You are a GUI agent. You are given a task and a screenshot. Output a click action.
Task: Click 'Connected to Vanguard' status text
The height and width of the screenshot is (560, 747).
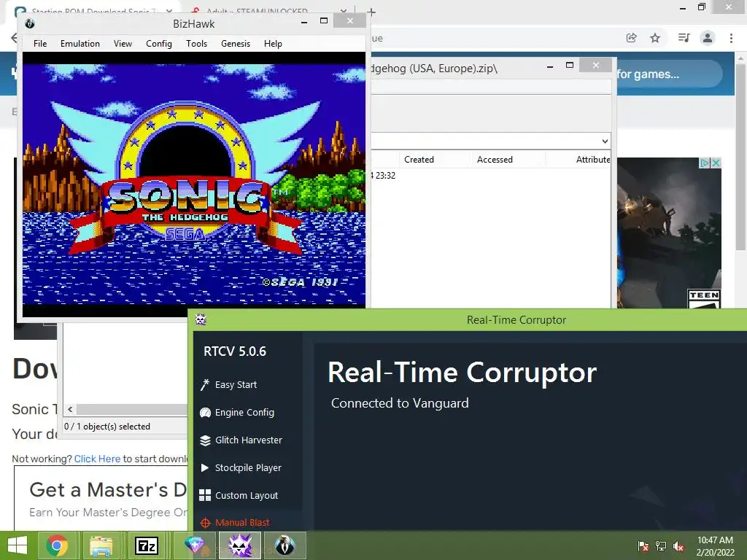(x=400, y=402)
